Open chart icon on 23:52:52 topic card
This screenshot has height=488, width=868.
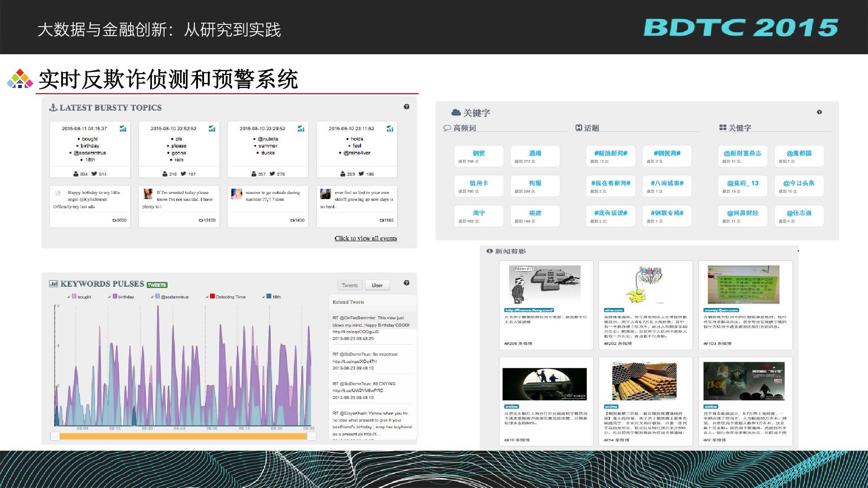click(212, 128)
